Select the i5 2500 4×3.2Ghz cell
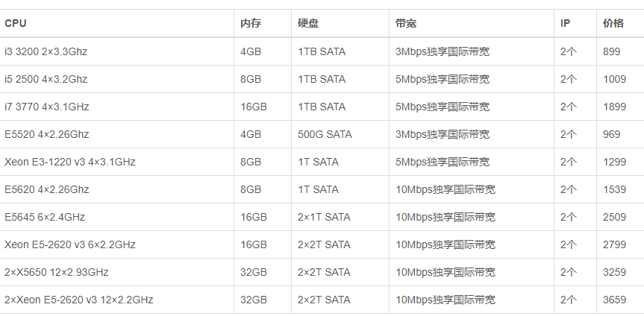The width and height of the screenshot is (644, 316). pos(46,79)
